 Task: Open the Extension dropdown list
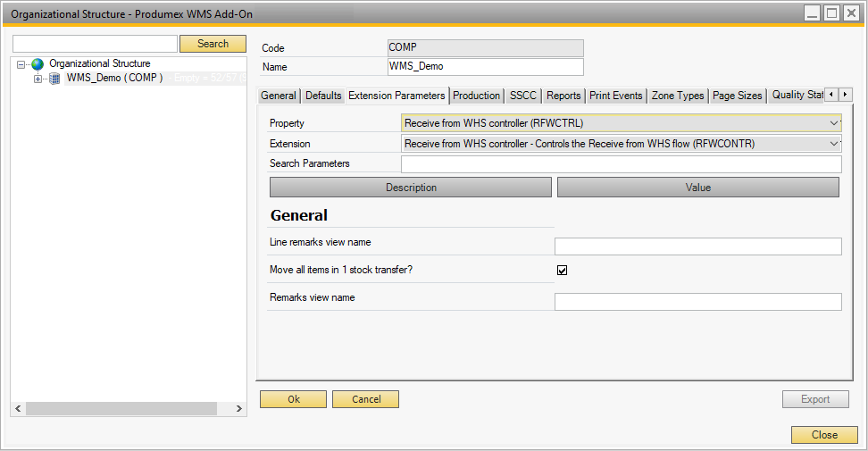pos(834,143)
